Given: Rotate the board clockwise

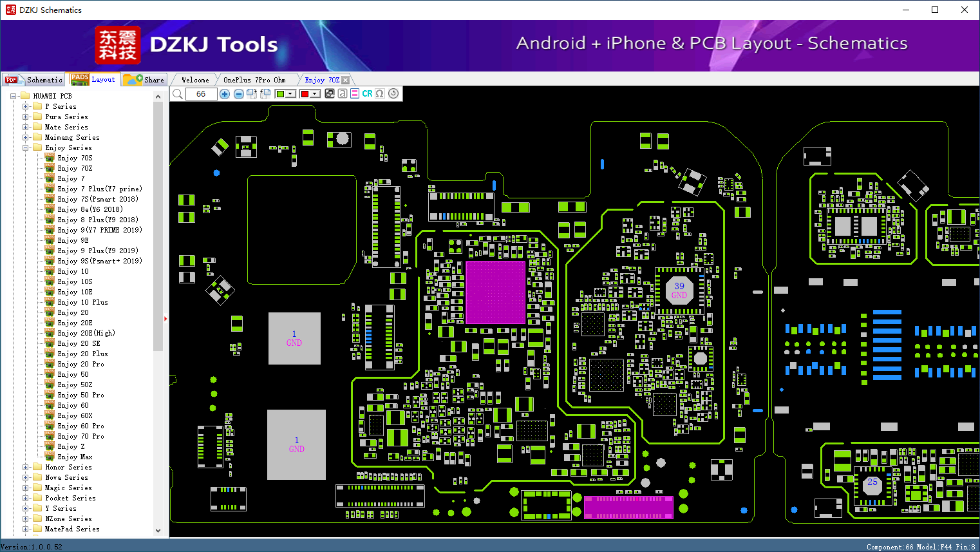Looking at the screenshot, I should pyautogui.click(x=252, y=94).
